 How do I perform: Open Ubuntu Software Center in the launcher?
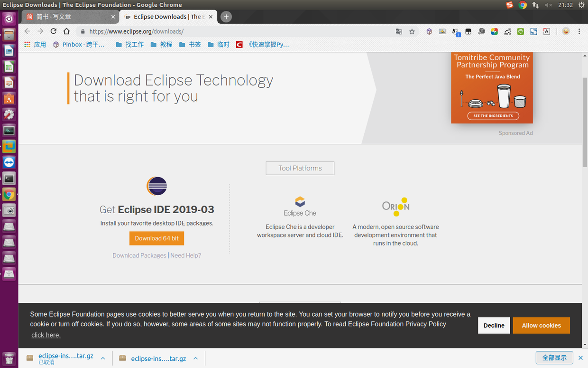[9, 99]
